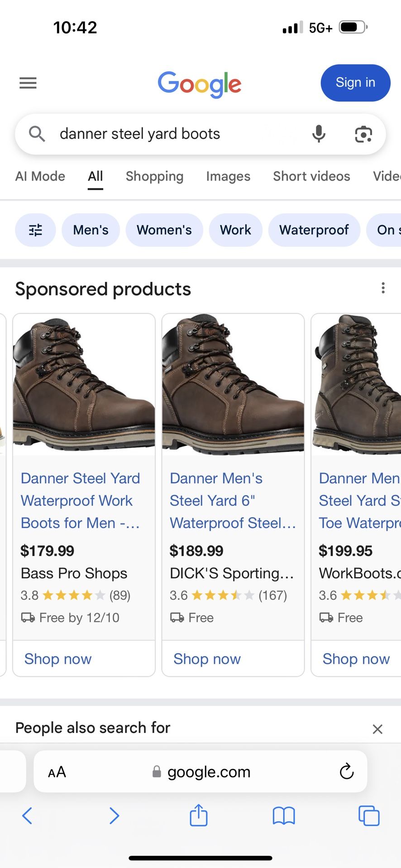Open search filters with the sliders chip
The width and height of the screenshot is (401, 868).
click(x=35, y=230)
